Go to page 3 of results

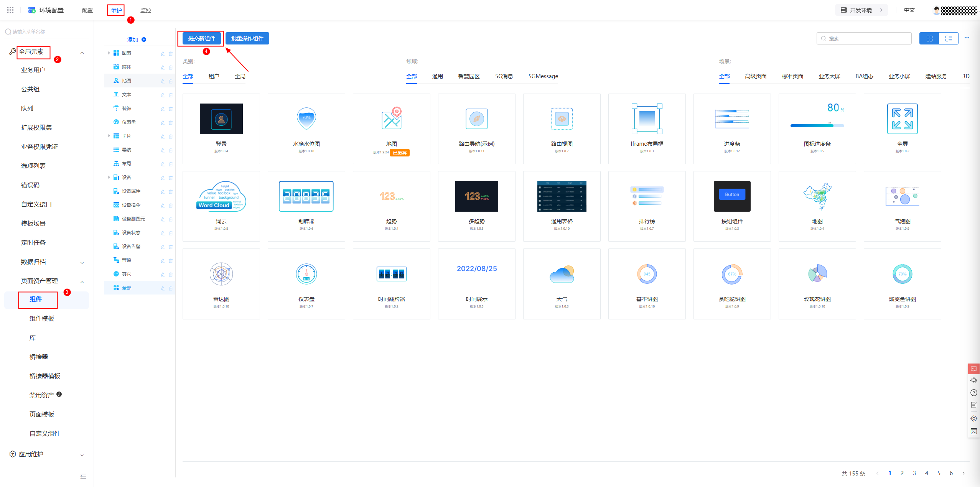click(x=914, y=473)
